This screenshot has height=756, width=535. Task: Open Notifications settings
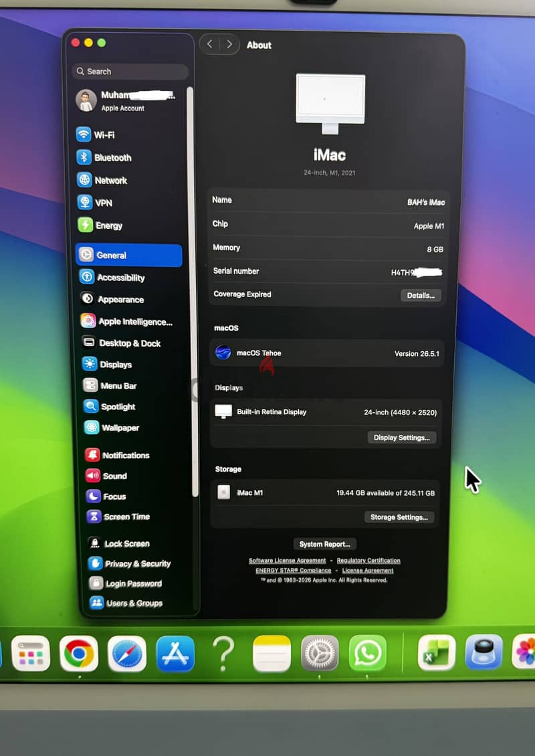point(117,455)
